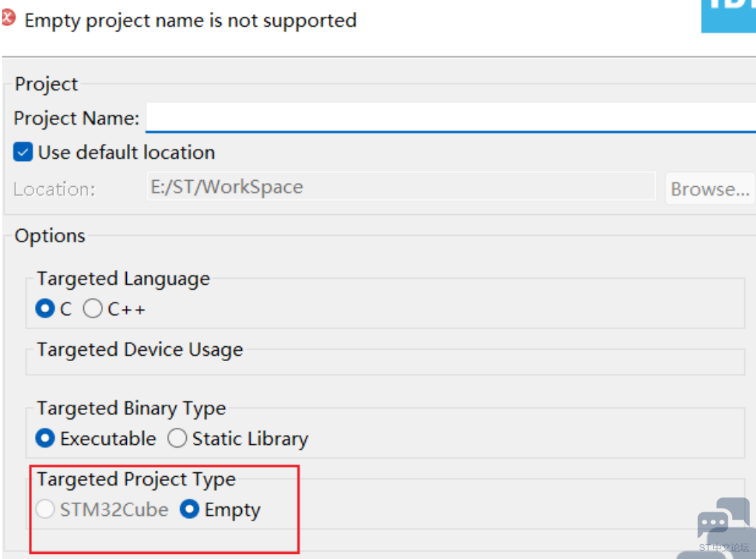
Task: Click the Location path field
Action: (401, 187)
